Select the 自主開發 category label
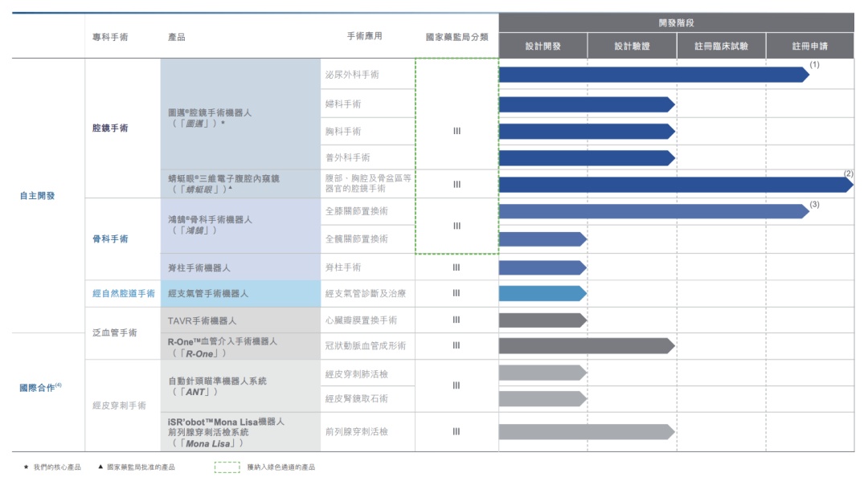868x481 pixels. [37, 195]
